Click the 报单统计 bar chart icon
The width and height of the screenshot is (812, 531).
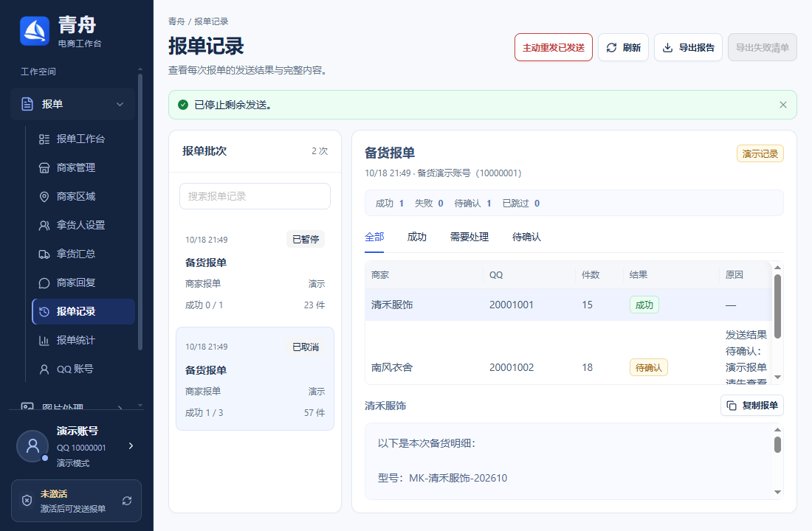coord(44,341)
